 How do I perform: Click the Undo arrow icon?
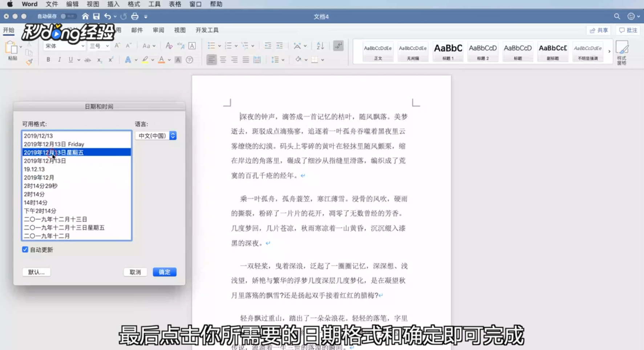(x=108, y=16)
